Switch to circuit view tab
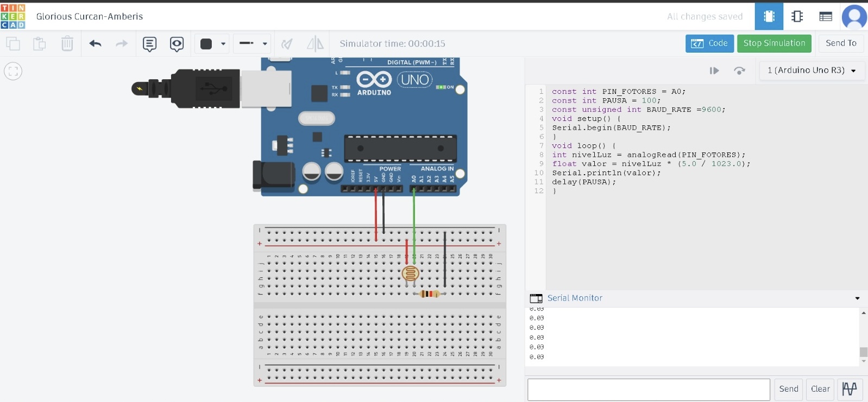Viewport: 868px width, 402px height. pyautogui.click(x=769, y=16)
